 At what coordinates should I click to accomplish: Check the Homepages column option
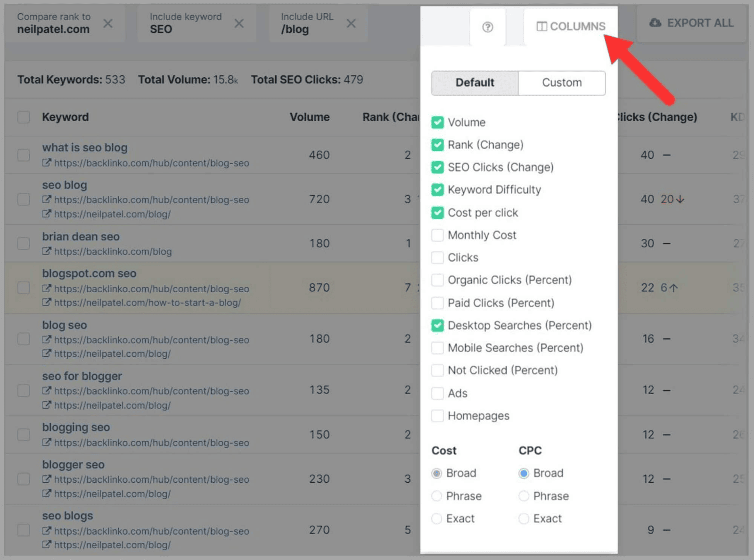437,416
